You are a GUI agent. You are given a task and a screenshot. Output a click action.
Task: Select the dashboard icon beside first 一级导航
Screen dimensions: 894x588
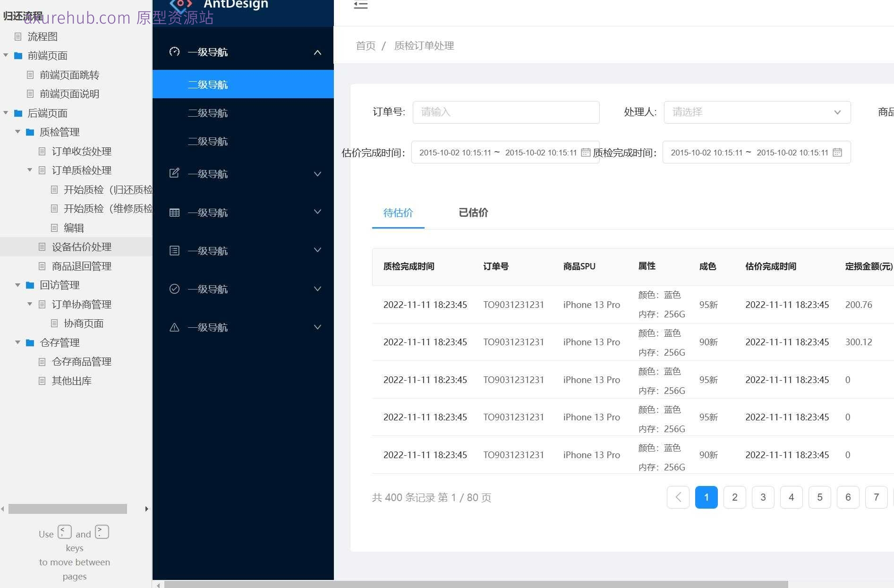(x=174, y=52)
